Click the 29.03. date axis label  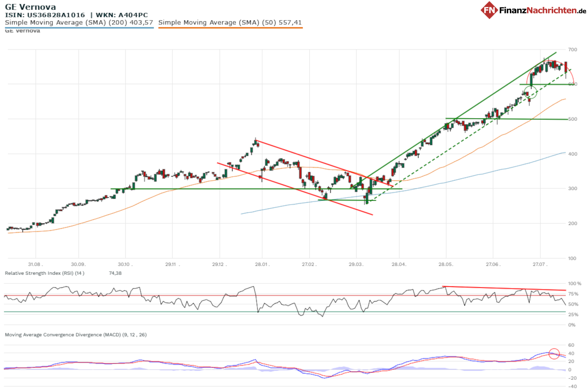(x=356, y=265)
